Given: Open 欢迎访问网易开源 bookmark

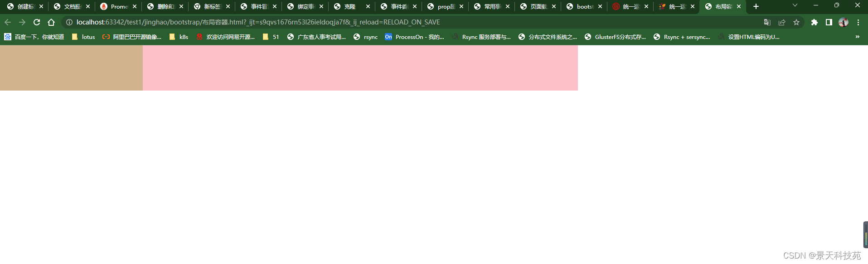Looking at the screenshot, I should [x=225, y=37].
